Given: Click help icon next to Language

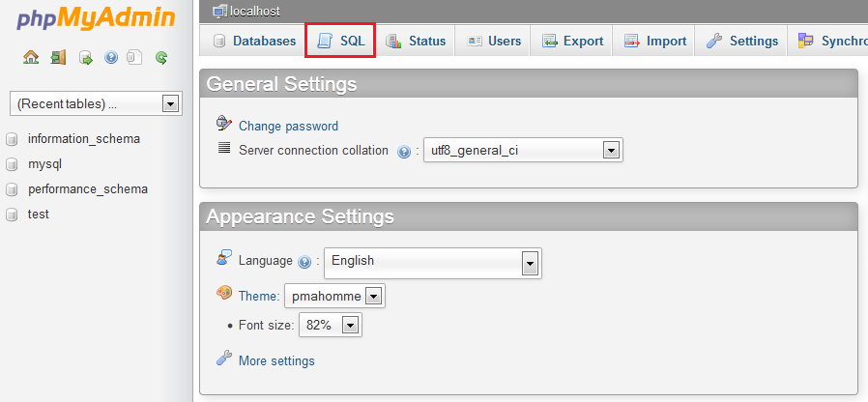Looking at the screenshot, I should click(x=304, y=262).
